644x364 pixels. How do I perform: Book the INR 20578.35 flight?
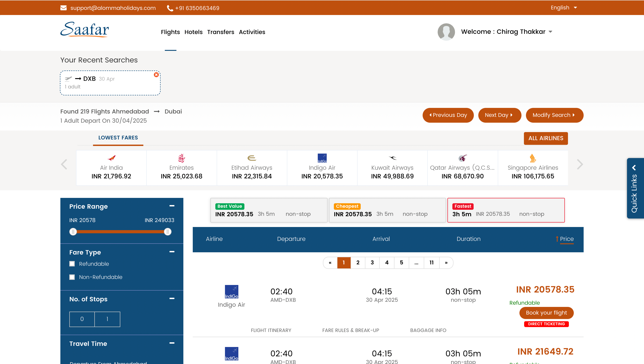[x=546, y=313]
